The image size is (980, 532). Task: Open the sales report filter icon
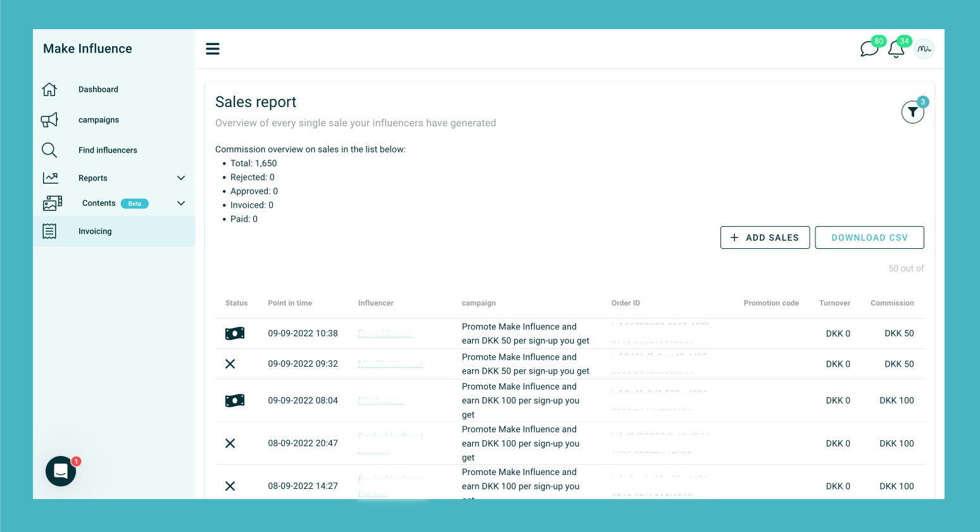(x=912, y=112)
